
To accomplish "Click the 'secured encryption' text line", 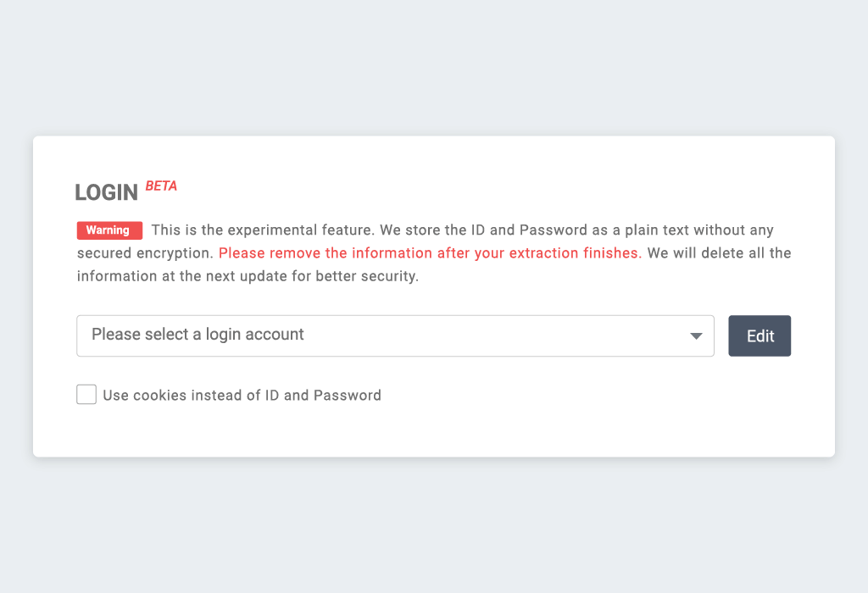I will coord(144,253).
